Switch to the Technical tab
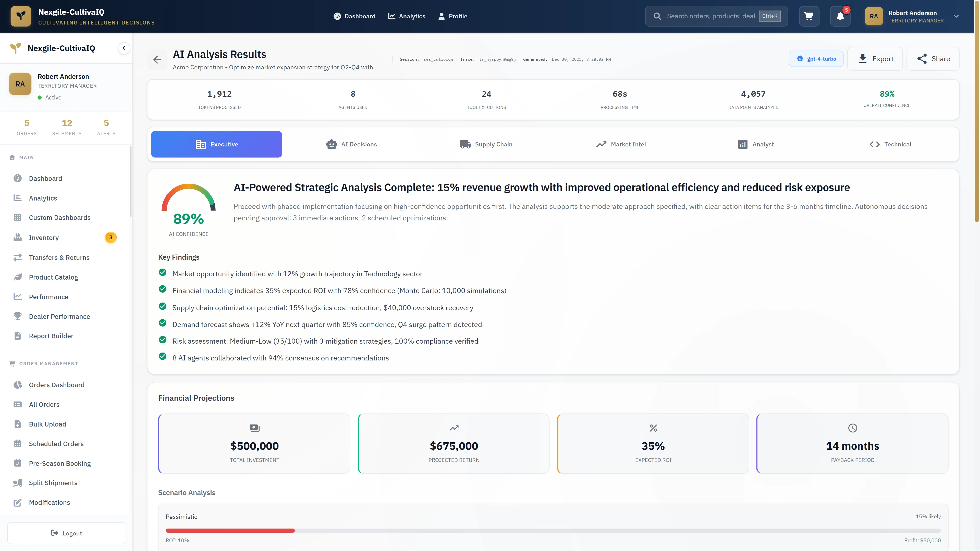The width and height of the screenshot is (980, 551). tap(890, 144)
